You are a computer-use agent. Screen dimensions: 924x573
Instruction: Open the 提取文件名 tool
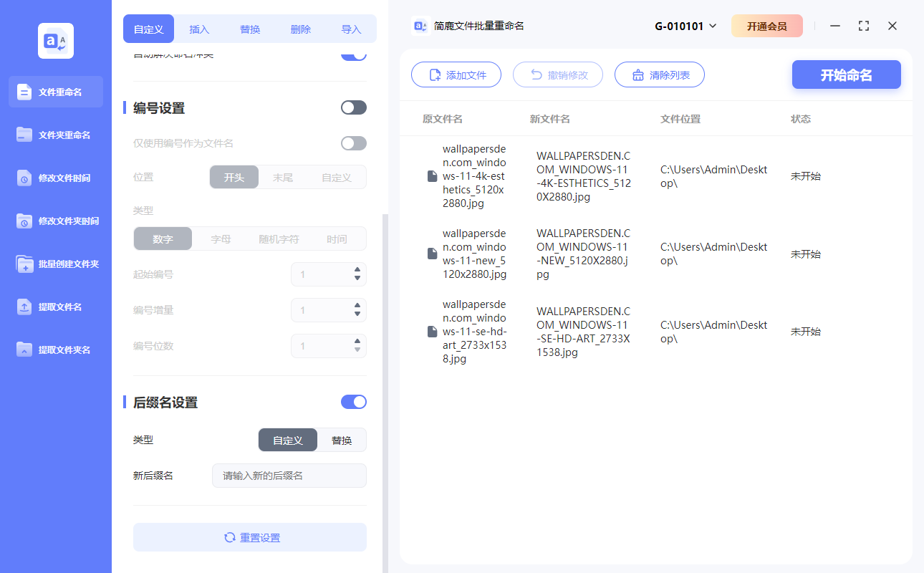tap(55, 307)
